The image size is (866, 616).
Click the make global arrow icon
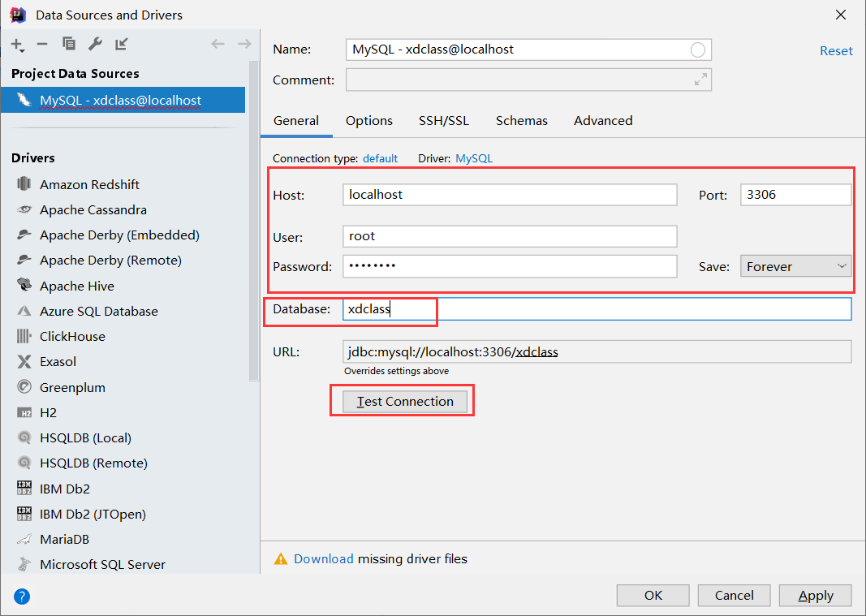pyautogui.click(x=122, y=44)
